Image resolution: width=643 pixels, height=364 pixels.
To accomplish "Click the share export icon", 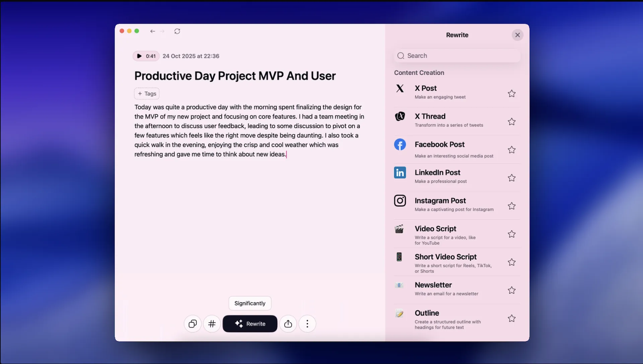I will [288, 324].
